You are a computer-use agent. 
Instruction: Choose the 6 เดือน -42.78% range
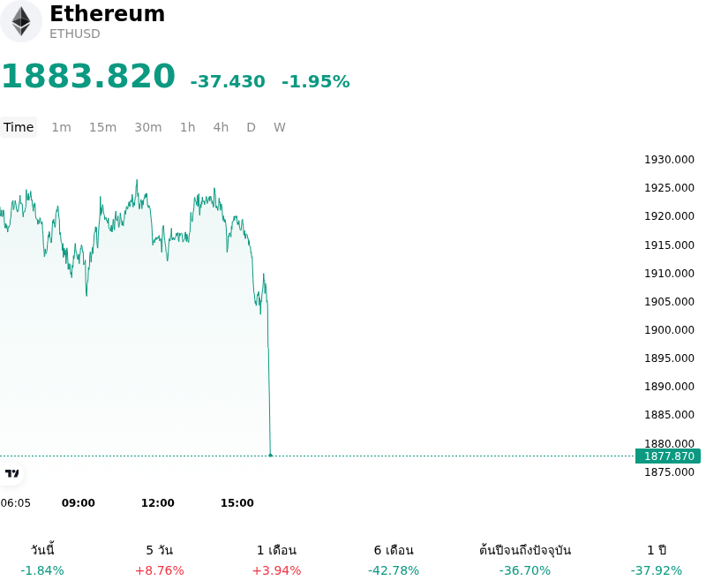click(x=394, y=560)
